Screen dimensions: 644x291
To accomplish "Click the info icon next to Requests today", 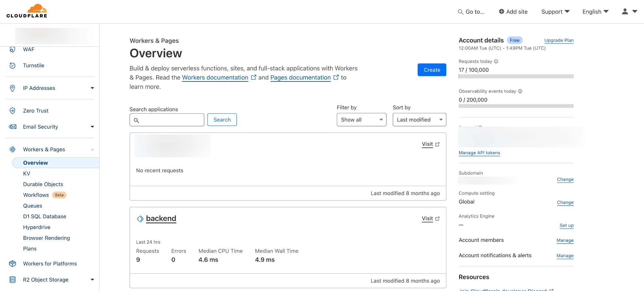I will click(496, 61).
